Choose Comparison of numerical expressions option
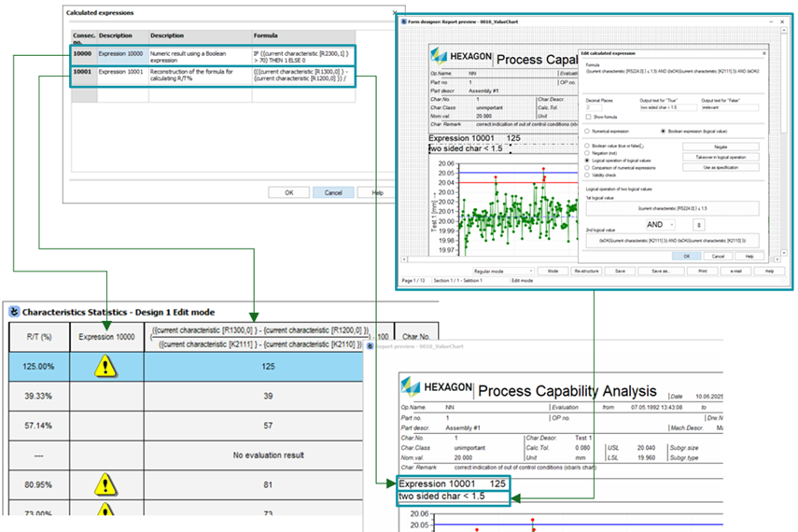The image size is (798, 532). point(587,167)
